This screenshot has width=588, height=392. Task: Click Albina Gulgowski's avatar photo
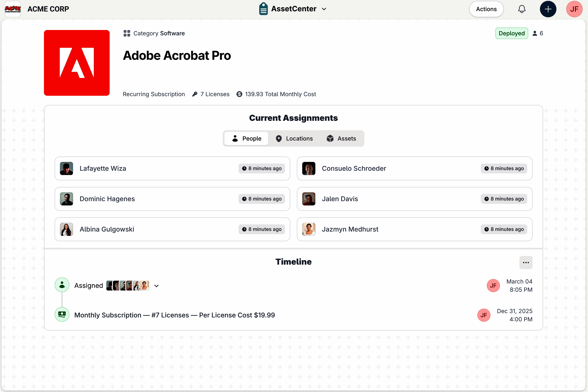67,229
